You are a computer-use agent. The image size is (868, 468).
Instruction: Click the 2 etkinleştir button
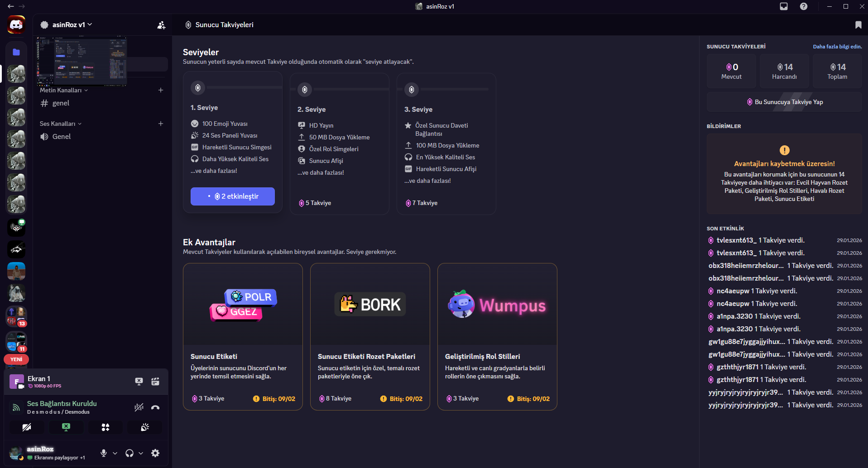point(233,196)
